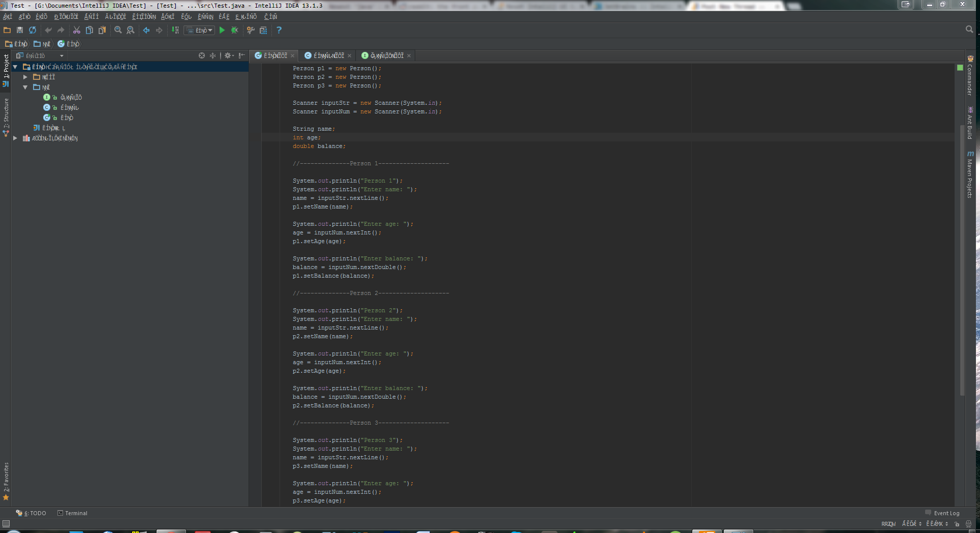
Task: Toggle the 7: Structure tool window stripe
Action: tap(6, 117)
